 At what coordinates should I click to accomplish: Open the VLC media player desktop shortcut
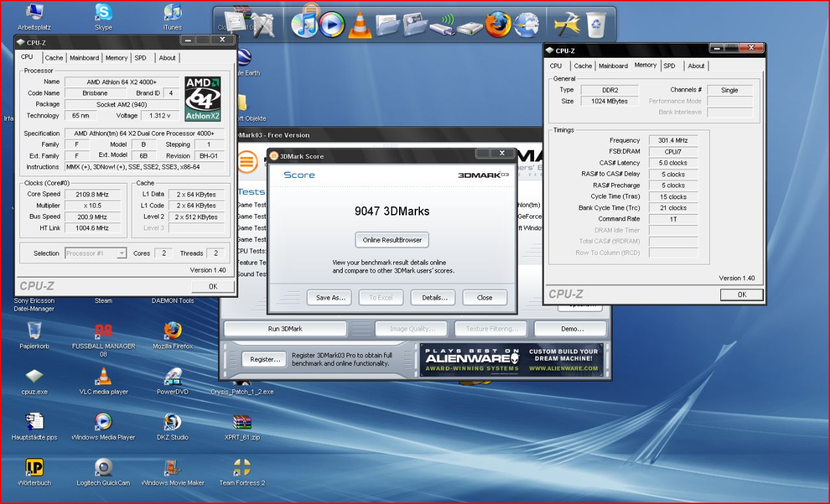(103, 381)
